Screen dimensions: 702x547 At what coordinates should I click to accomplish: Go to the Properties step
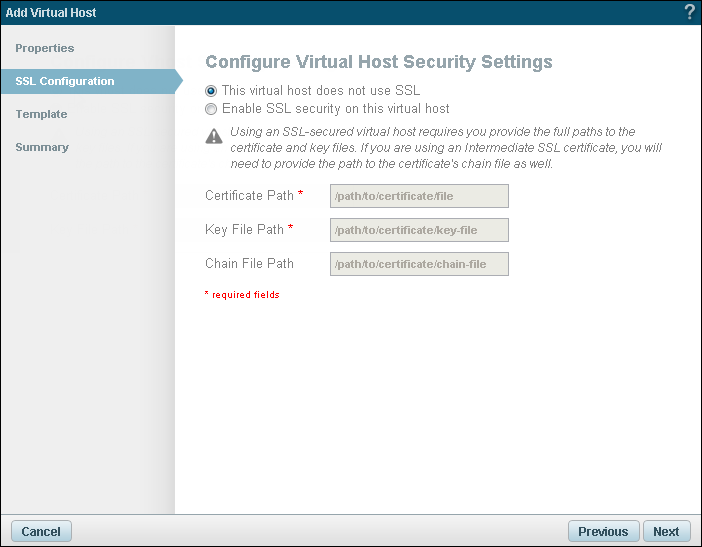tap(45, 48)
